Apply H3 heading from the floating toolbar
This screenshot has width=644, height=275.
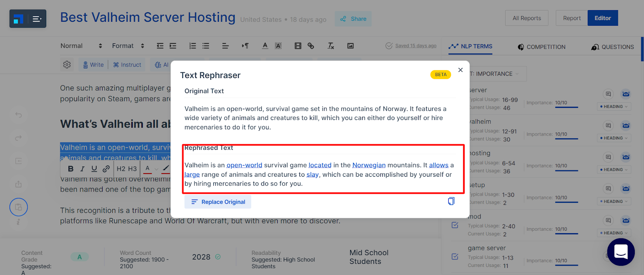[x=132, y=169]
